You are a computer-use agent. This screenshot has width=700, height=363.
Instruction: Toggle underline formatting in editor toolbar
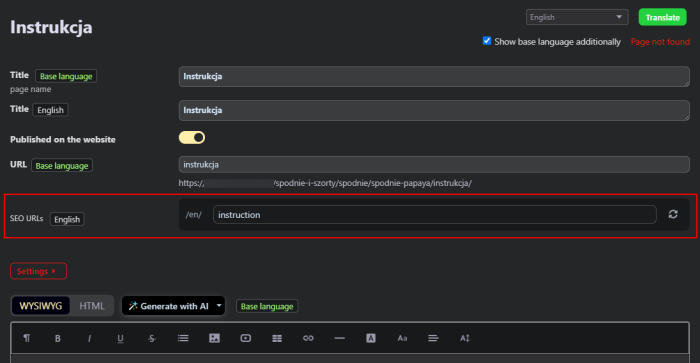coord(120,338)
